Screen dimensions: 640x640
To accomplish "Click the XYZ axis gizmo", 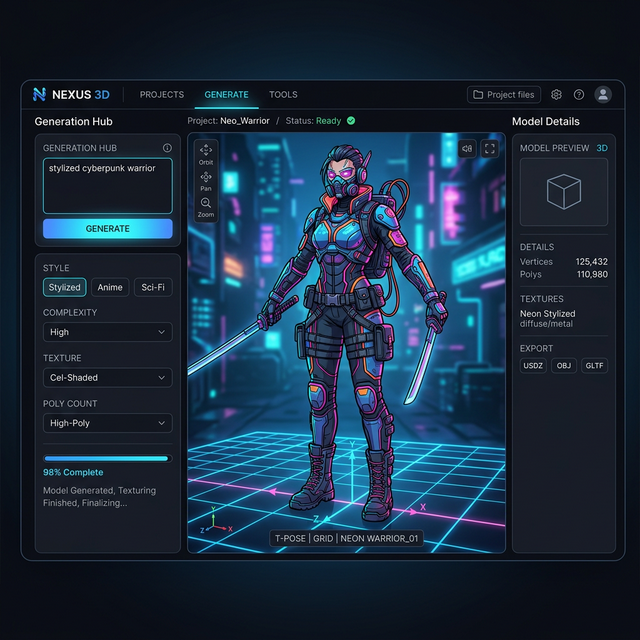I will [x=216, y=521].
